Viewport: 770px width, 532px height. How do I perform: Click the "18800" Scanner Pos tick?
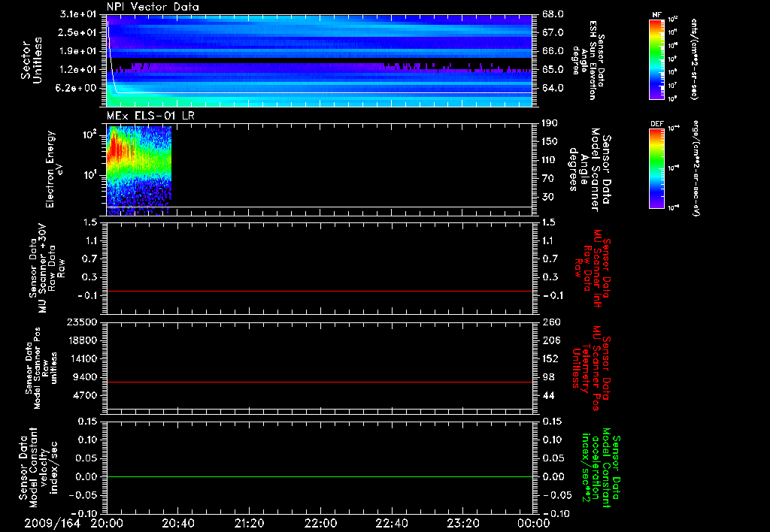pyautogui.click(x=83, y=340)
